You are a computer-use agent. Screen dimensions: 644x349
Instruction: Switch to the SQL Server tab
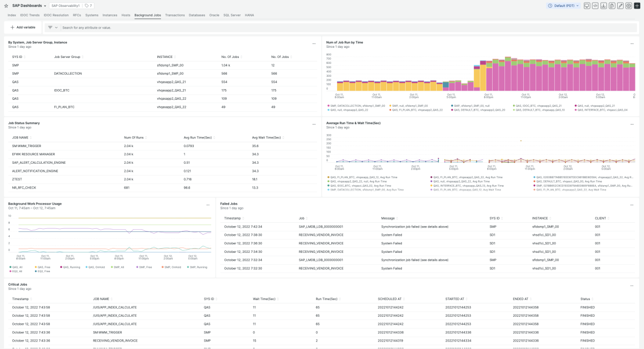point(232,15)
